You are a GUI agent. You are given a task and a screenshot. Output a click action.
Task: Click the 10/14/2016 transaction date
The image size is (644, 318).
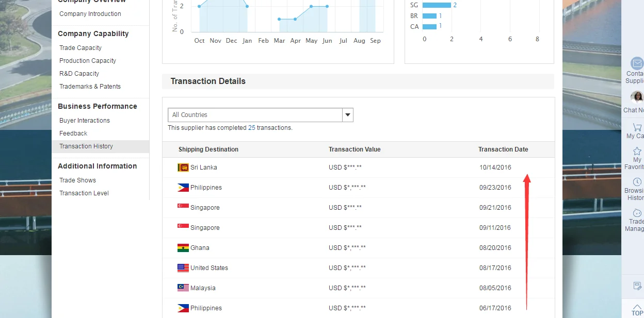coord(495,168)
